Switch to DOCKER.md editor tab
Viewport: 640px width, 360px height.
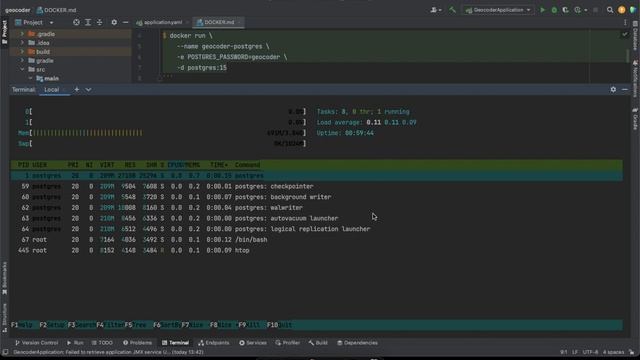(x=219, y=22)
